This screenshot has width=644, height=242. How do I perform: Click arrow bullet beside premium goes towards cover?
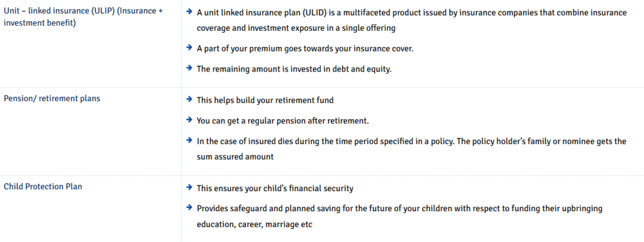(189, 48)
